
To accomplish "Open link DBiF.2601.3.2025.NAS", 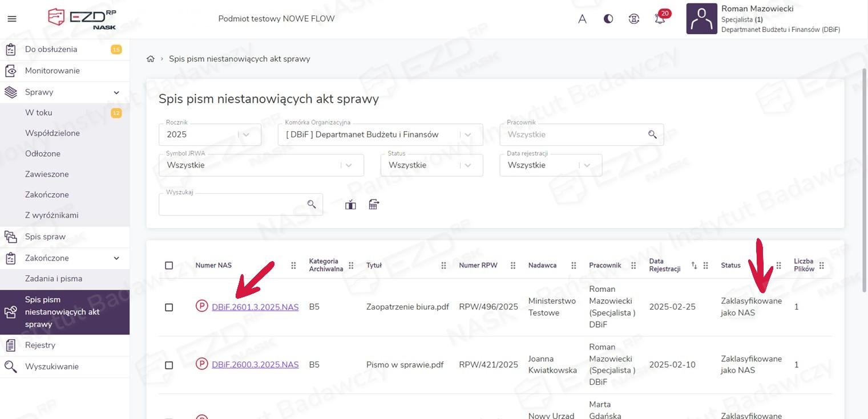I will click(x=255, y=307).
